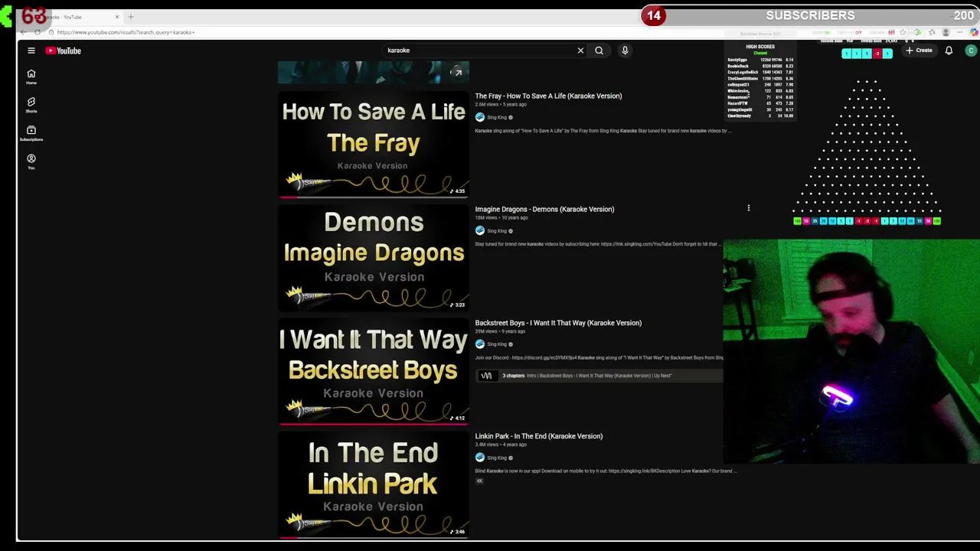Start voice search with the microphone
Image resolution: width=980 pixels, height=551 pixels.
625,51
